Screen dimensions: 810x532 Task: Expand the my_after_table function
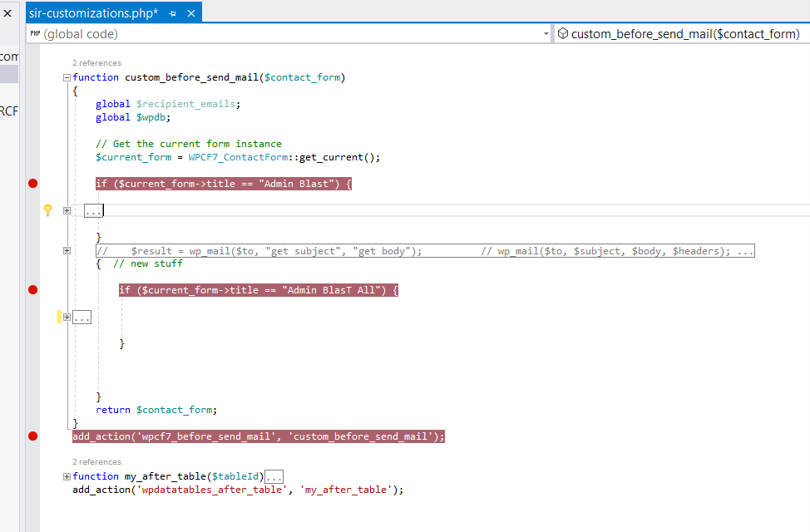pos(67,476)
